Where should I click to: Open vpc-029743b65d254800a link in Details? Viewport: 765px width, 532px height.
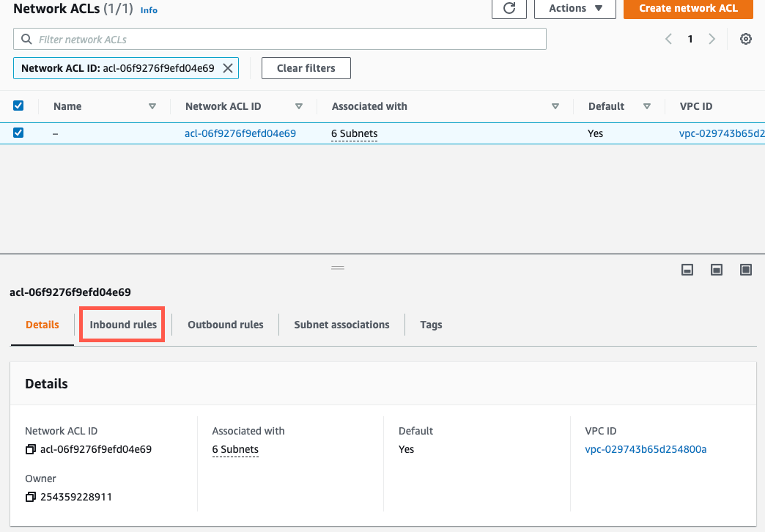click(x=646, y=449)
